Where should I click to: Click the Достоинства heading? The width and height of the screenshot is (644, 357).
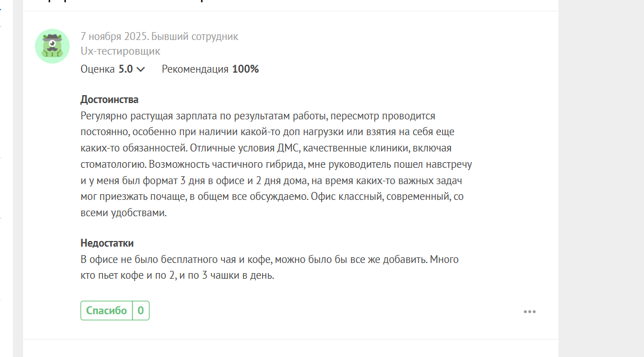click(109, 100)
